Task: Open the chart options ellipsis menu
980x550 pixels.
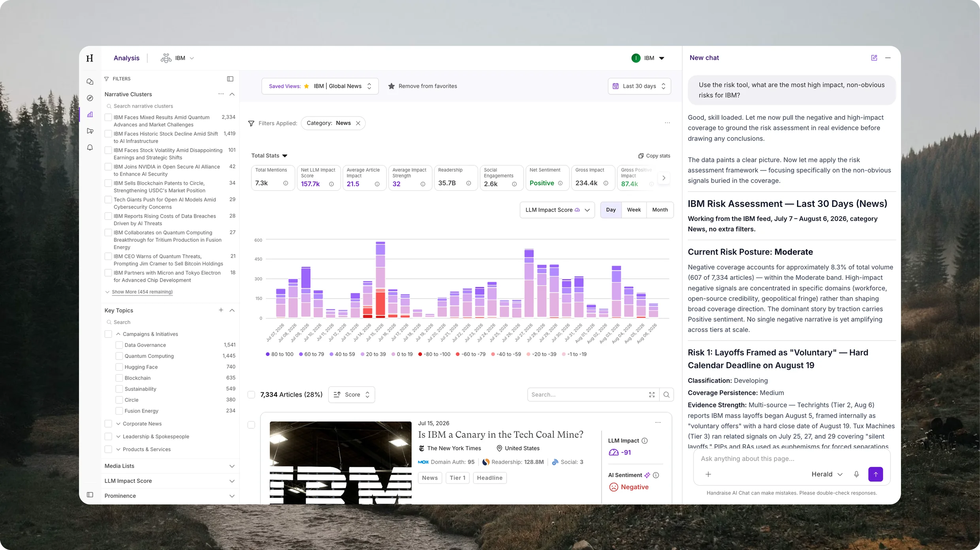Action: pos(667,123)
